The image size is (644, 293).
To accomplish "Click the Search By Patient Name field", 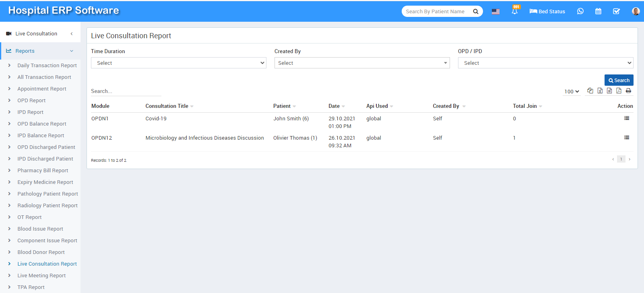I will coord(437,11).
